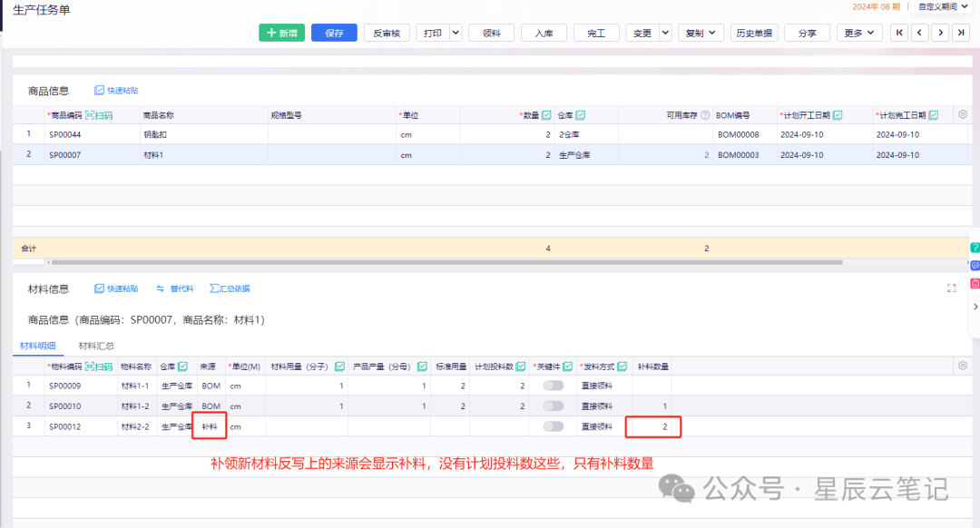Click the green help icon on the right edge
The image size is (980, 528).
pos(975,248)
